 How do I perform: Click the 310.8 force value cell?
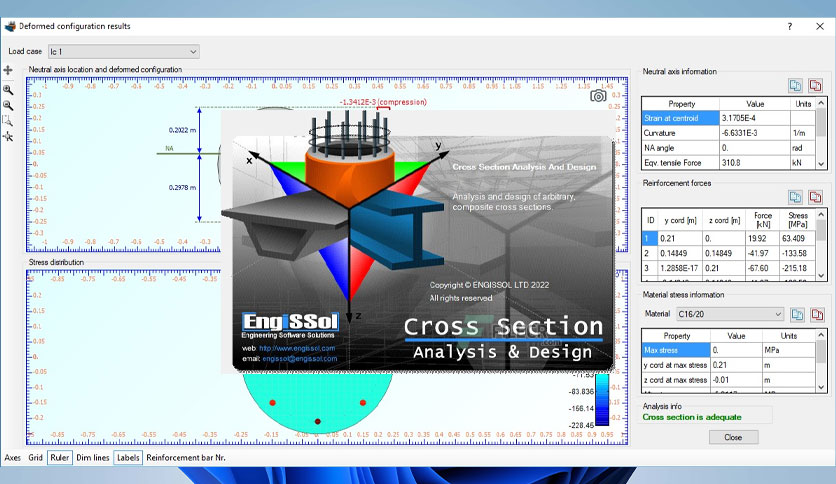pos(755,163)
